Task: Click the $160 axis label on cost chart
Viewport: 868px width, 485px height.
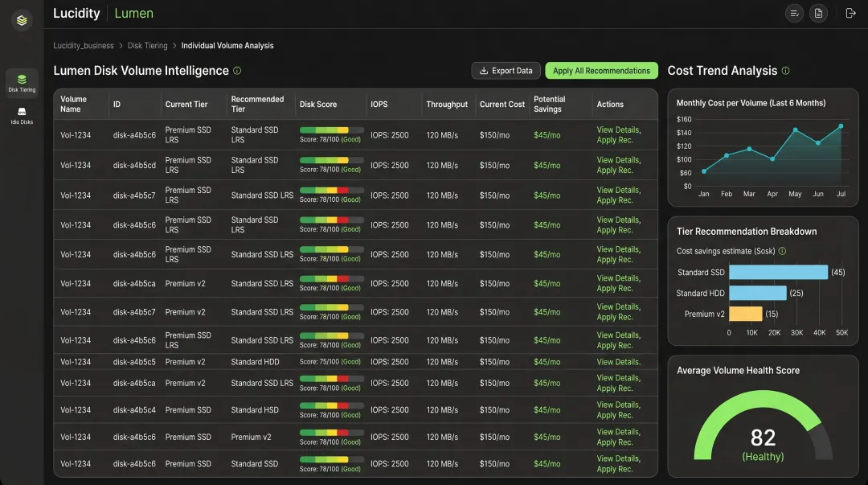Action: [x=684, y=119]
